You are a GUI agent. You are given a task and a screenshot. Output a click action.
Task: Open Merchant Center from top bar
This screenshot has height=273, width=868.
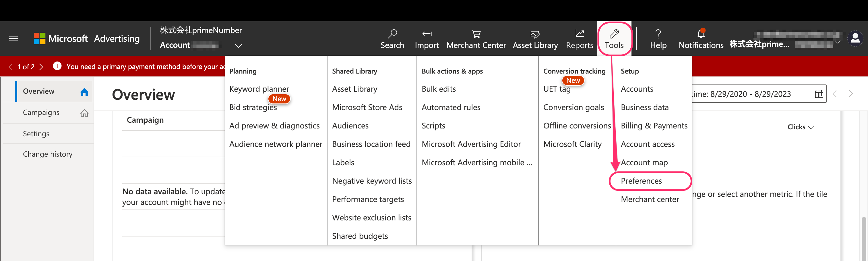point(476,39)
